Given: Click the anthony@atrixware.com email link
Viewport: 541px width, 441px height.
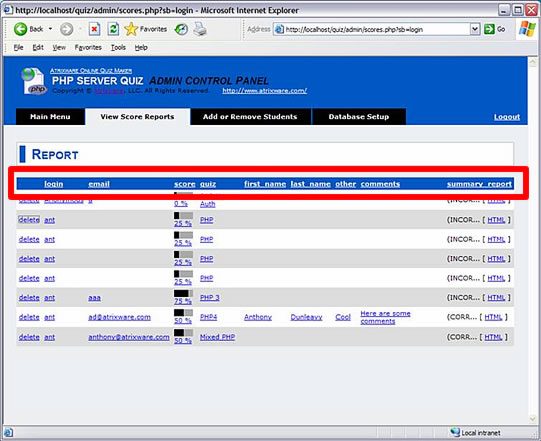Looking at the screenshot, I should click(129, 337).
